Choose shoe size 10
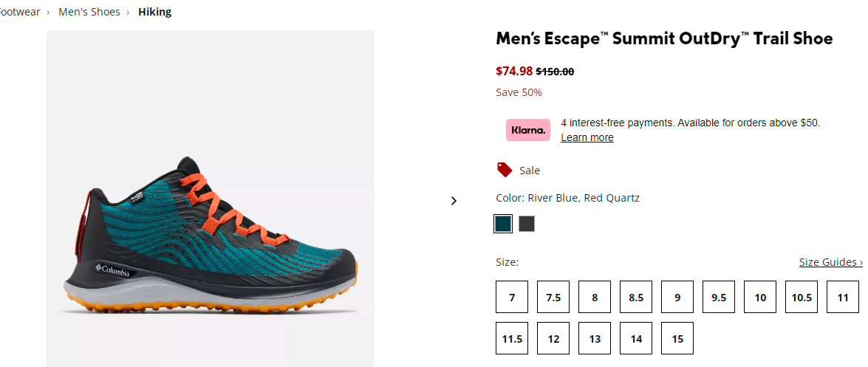Image resolution: width=868 pixels, height=367 pixels. point(760,298)
